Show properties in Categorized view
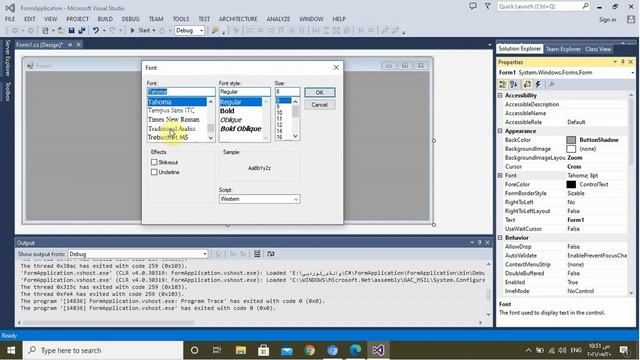The height and width of the screenshot is (360, 640). click(x=503, y=84)
